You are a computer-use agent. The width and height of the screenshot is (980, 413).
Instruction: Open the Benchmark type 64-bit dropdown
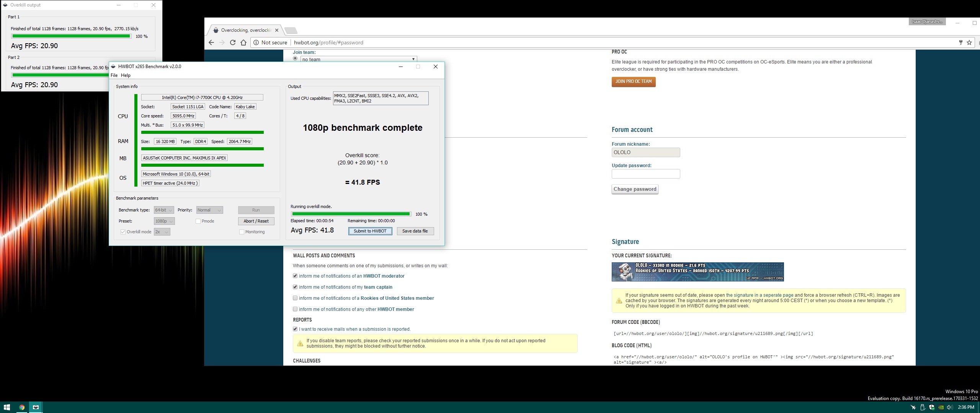[x=164, y=210]
